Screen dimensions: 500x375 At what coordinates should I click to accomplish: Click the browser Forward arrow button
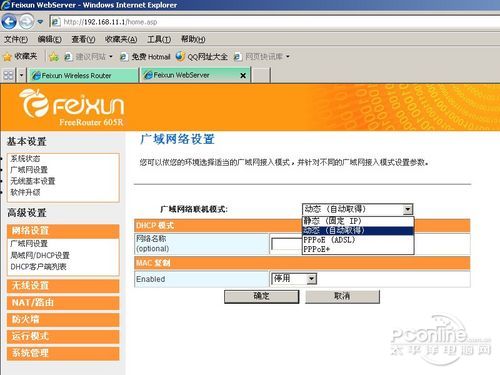click(x=26, y=22)
